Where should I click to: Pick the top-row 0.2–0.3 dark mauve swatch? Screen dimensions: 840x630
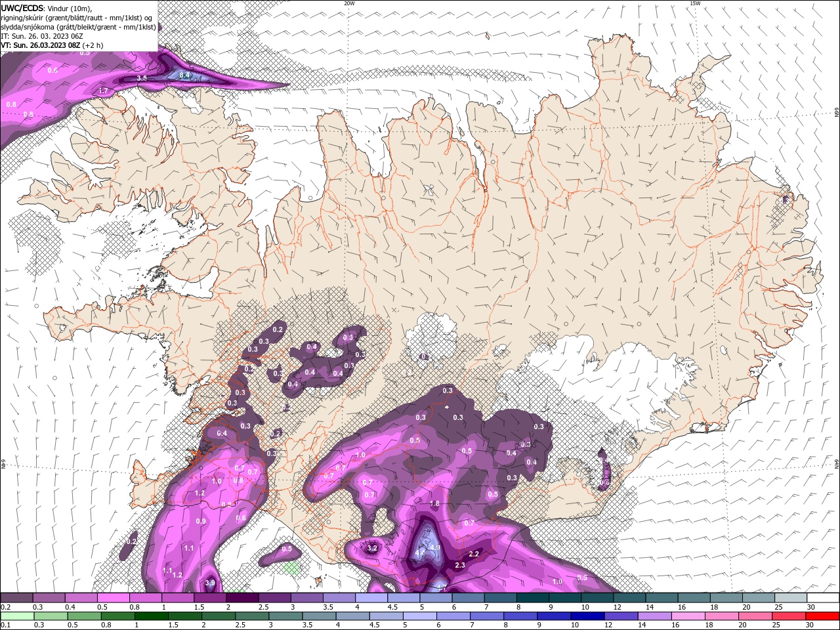16,598
